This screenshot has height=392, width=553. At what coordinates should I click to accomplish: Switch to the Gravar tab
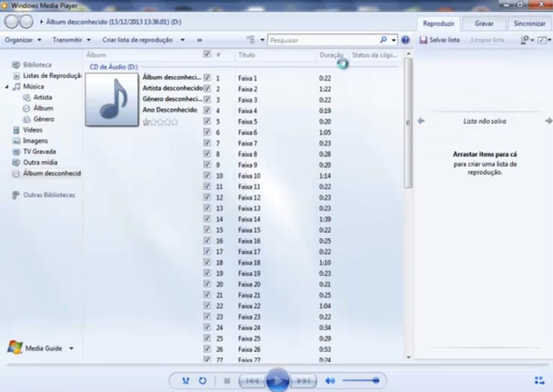coord(484,24)
